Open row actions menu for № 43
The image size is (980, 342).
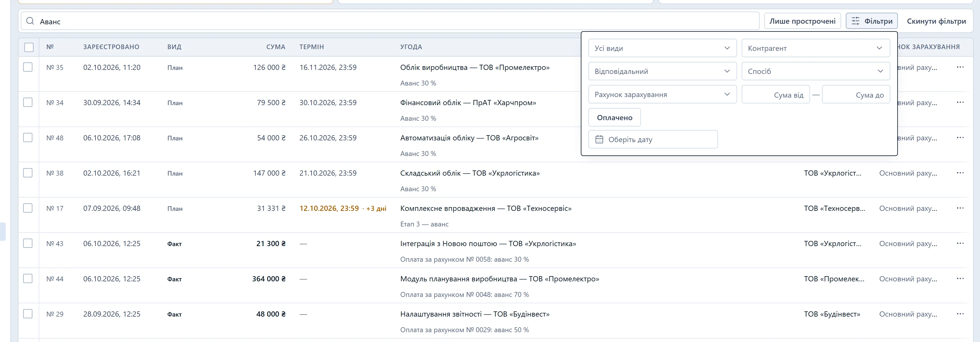coord(960,244)
